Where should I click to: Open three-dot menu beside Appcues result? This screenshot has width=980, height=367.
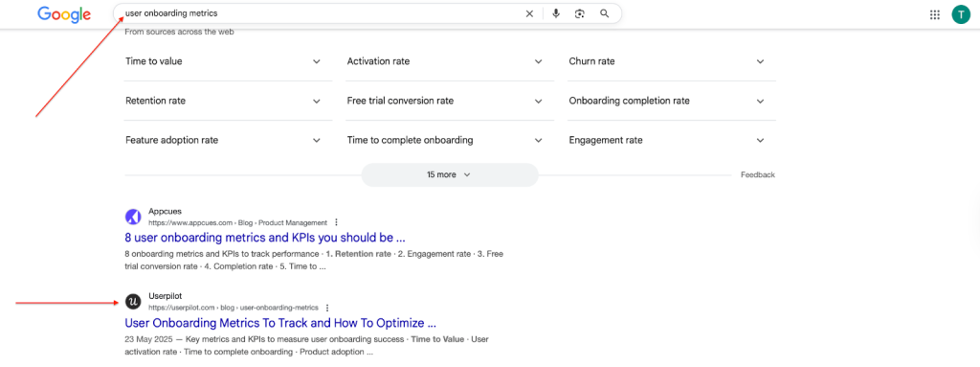[336, 222]
